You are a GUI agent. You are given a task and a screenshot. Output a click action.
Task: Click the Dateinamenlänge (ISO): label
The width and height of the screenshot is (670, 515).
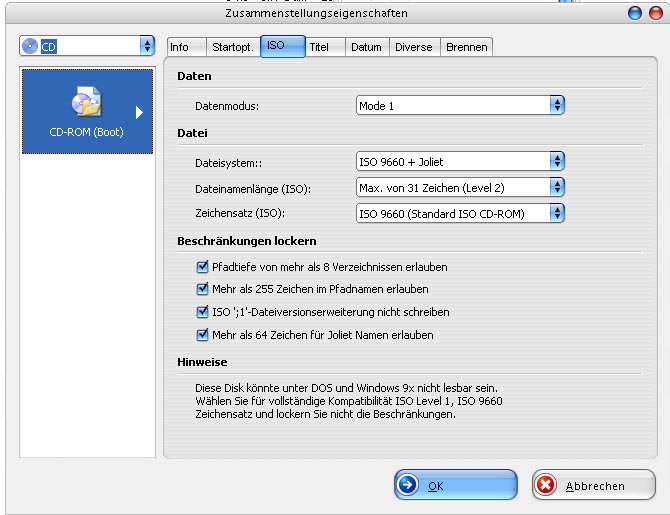tap(253, 189)
